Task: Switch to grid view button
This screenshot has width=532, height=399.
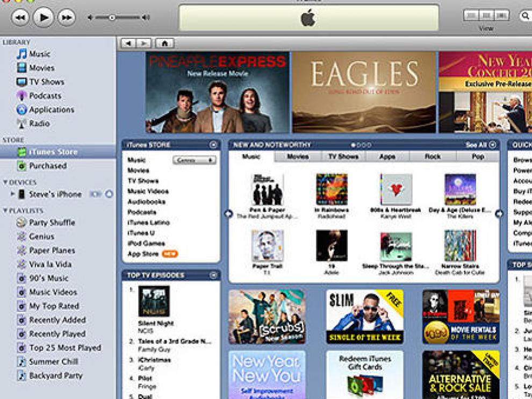Action: coord(486,15)
